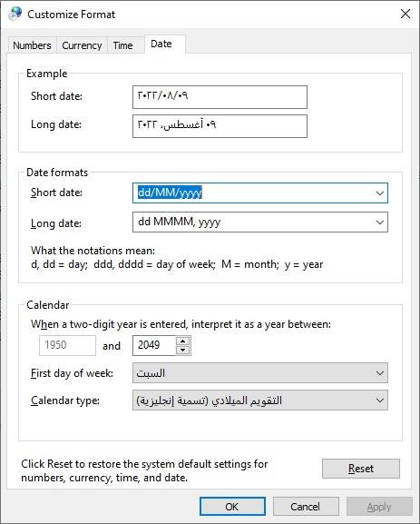This screenshot has height=524, width=420.
Task: Increase the two-digit year end value
Action: coord(182,341)
